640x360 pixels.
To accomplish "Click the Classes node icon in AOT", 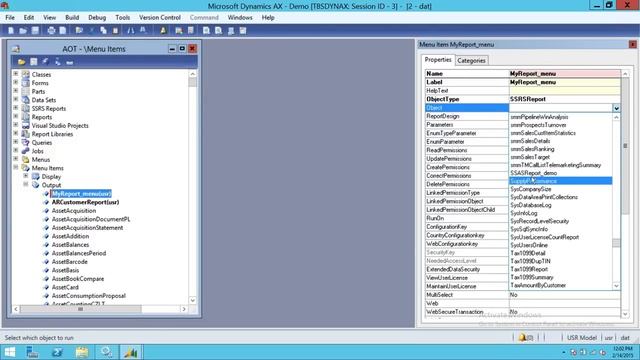I will [x=26, y=74].
